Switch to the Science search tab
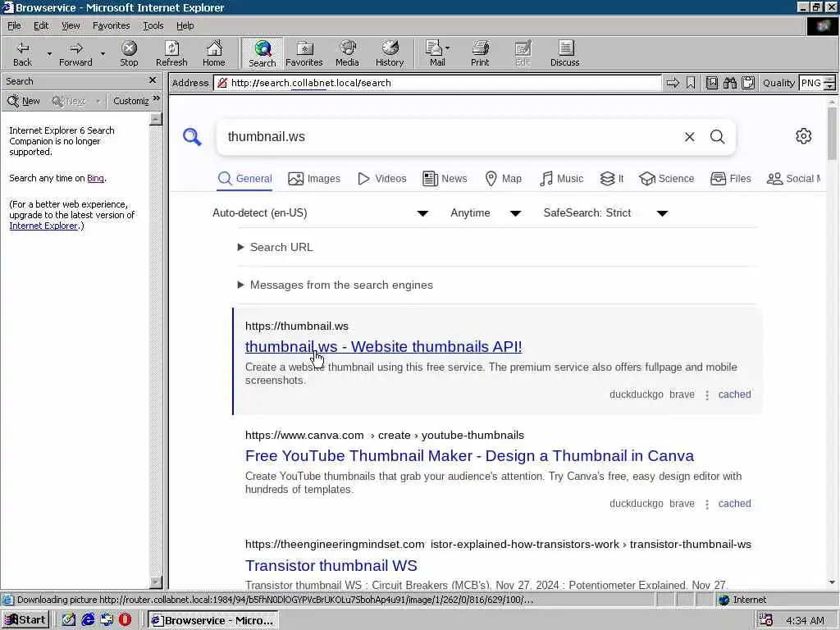The image size is (840, 630). coord(666,178)
